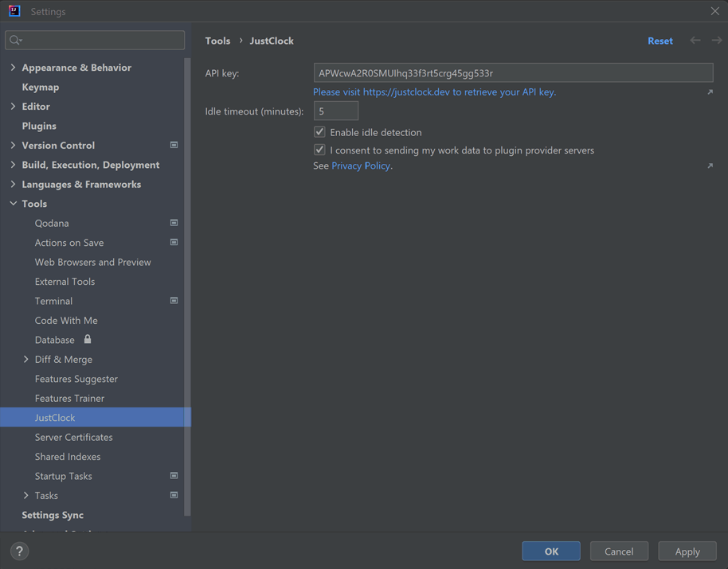The height and width of the screenshot is (569, 728).
Task: Click project-level icon next to Tasks
Action: (174, 495)
